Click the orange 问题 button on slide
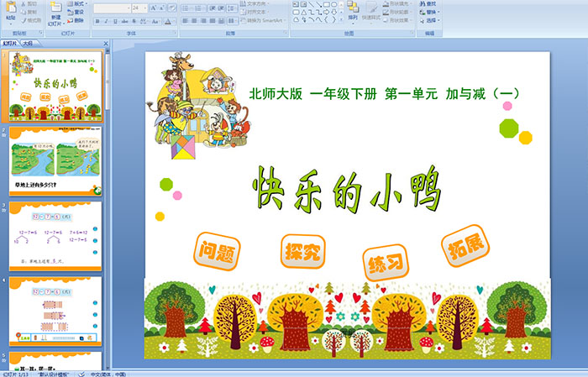This screenshot has height=377, width=588. click(x=217, y=251)
